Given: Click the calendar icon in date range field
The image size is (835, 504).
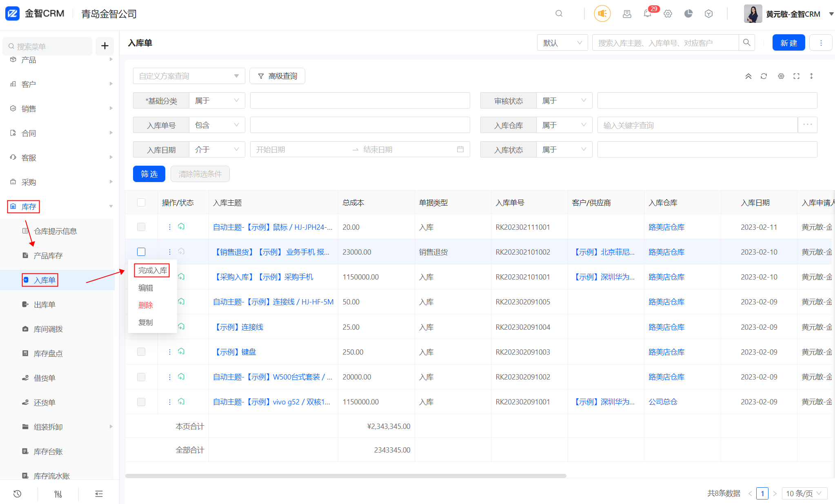Looking at the screenshot, I should 460,149.
